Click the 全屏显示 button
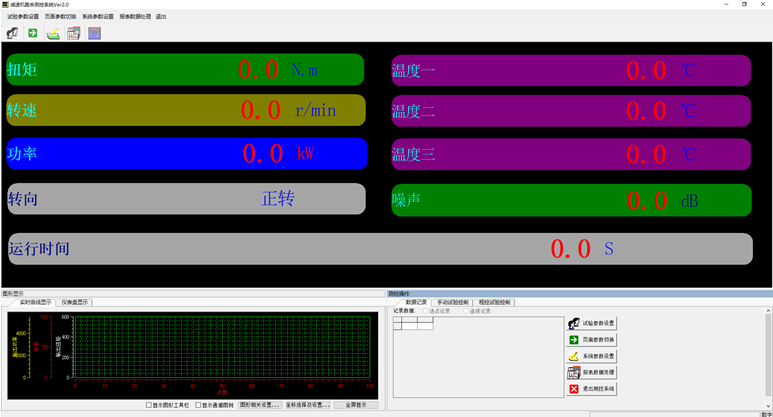Viewport: 773px width, 417px height. 355,405
